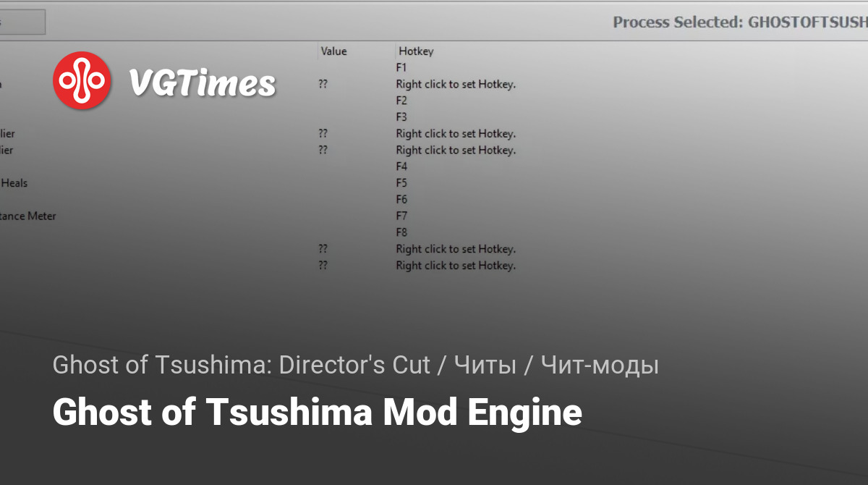Open Ghost of Tsushima: Director's Cut breadcrumb

pos(241,366)
